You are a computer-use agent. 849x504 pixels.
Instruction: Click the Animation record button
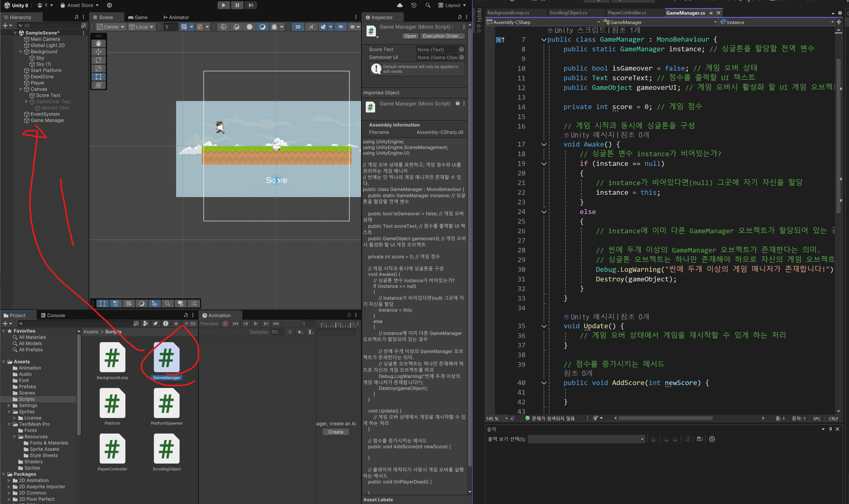point(225,324)
